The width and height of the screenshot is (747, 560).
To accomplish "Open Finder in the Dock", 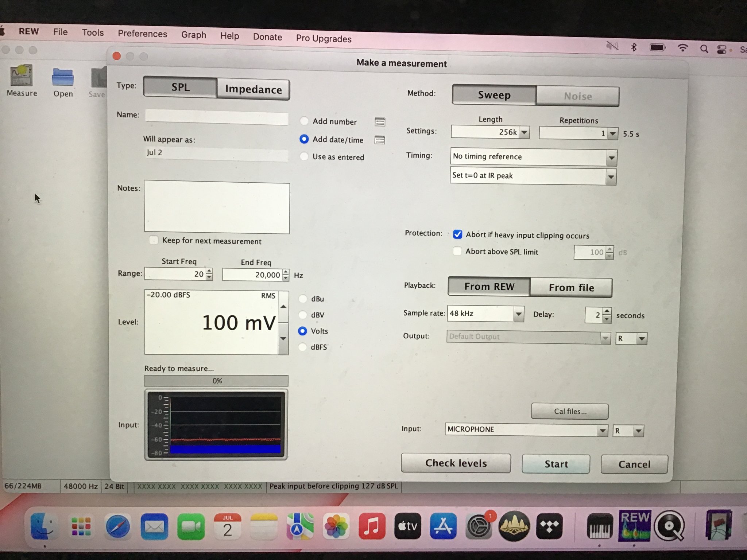I will pos(44,527).
